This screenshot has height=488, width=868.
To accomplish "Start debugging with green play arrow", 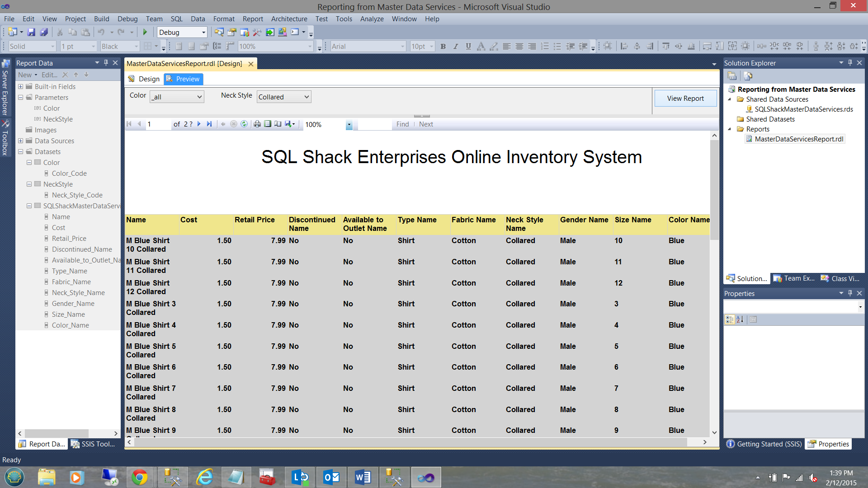I will (145, 32).
